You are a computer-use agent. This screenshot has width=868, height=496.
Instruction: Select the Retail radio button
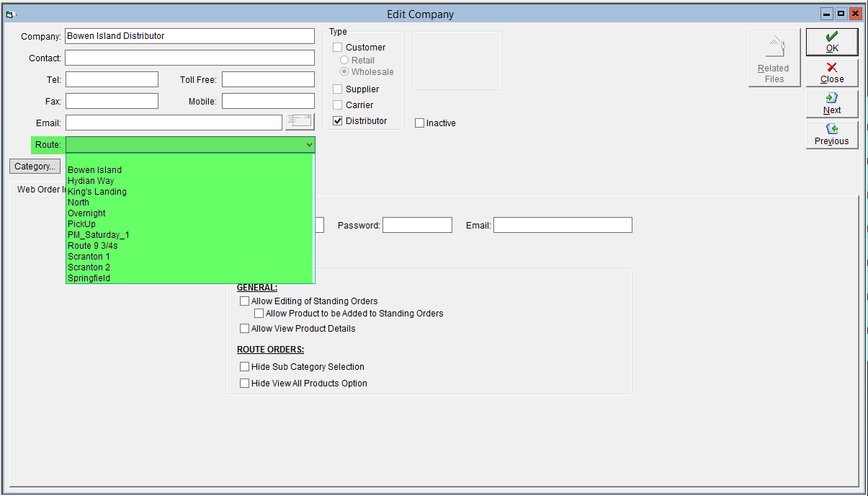(344, 61)
